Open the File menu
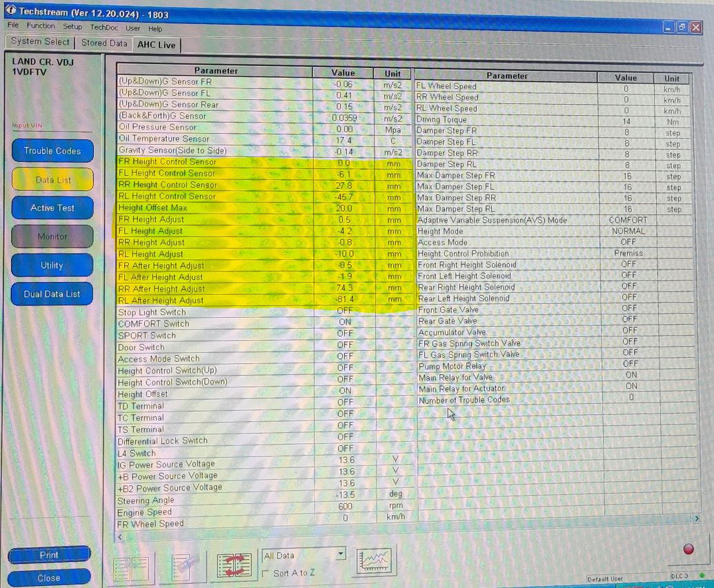 coord(12,25)
